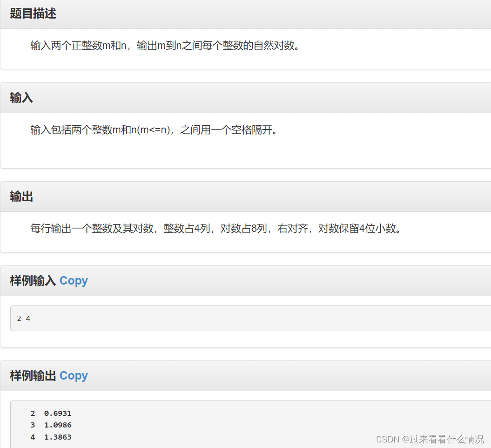491x448 pixels.
Task: Click the Copy link beside 样例输入
Action: [x=74, y=280]
